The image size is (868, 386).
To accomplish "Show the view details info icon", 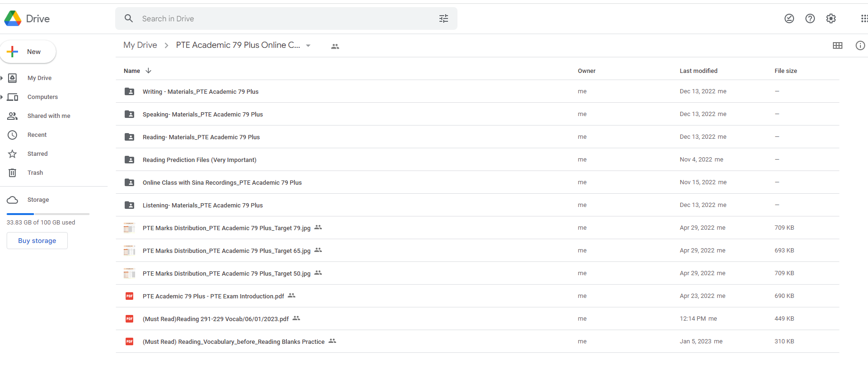I will click(860, 45).
